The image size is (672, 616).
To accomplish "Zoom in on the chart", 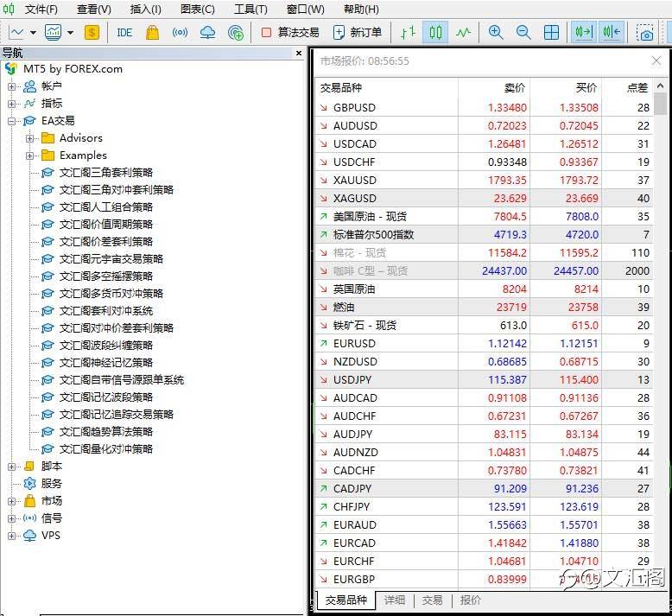I will tap(496, 32).
